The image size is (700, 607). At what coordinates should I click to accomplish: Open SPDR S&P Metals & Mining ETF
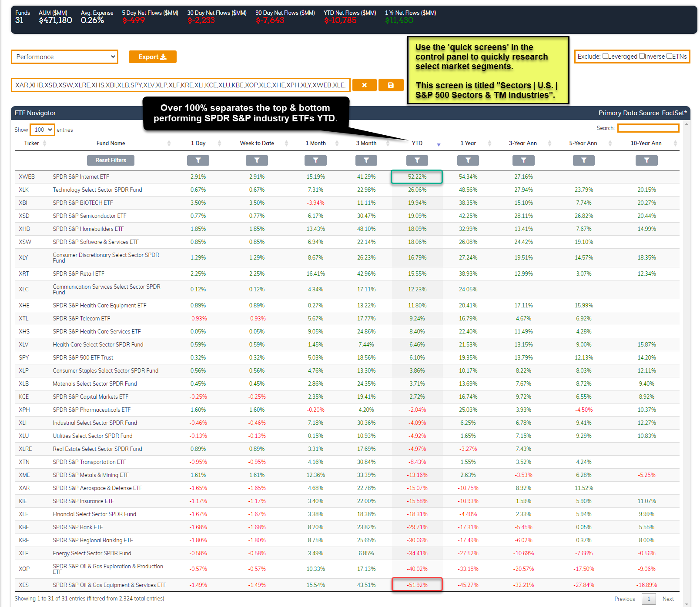pos(91,475)
